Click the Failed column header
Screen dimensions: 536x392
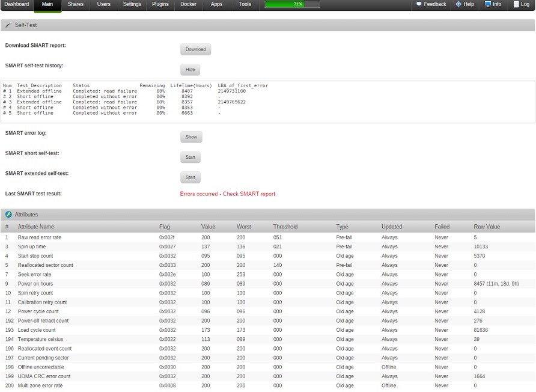click(442, 227)
